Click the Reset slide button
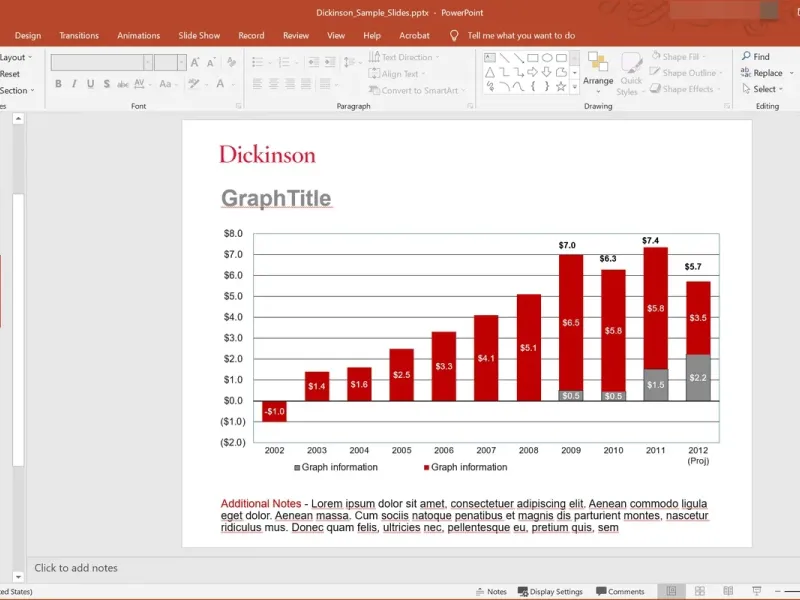Image resolution: width=800 pixels, height=600 pixels. coord(10,74)
